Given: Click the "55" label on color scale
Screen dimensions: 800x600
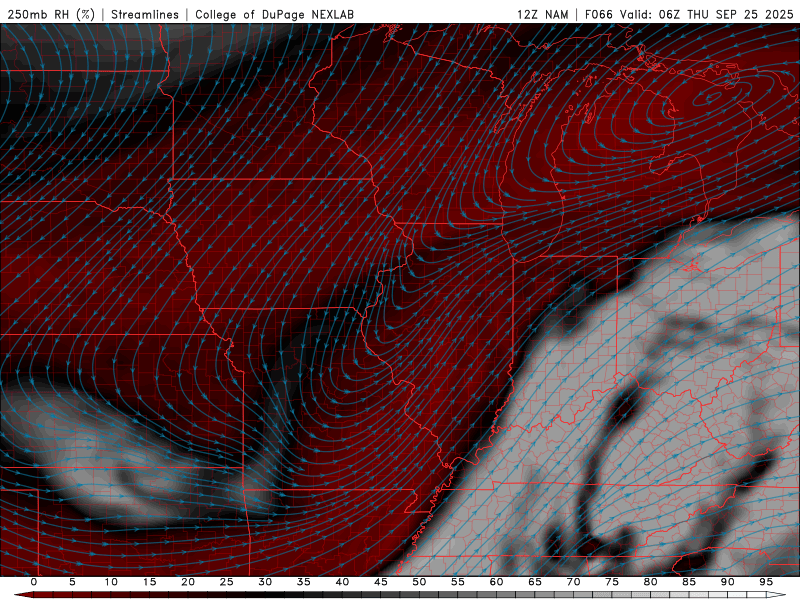Looking at the screenshot, I should point(458,582).
